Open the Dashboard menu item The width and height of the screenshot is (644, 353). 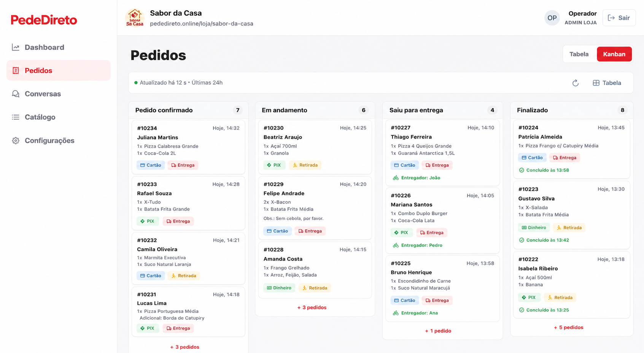pyautogui.click(x=59, y=47)
